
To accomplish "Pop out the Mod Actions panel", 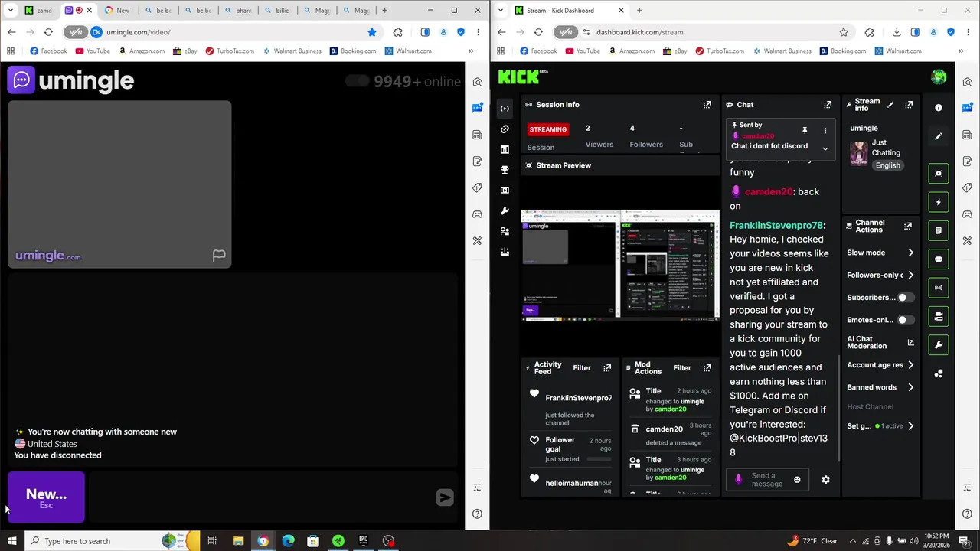I will click(707, 368).
